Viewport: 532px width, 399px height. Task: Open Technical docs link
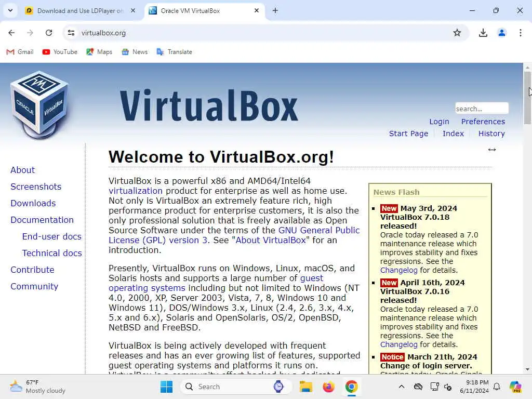52,253
